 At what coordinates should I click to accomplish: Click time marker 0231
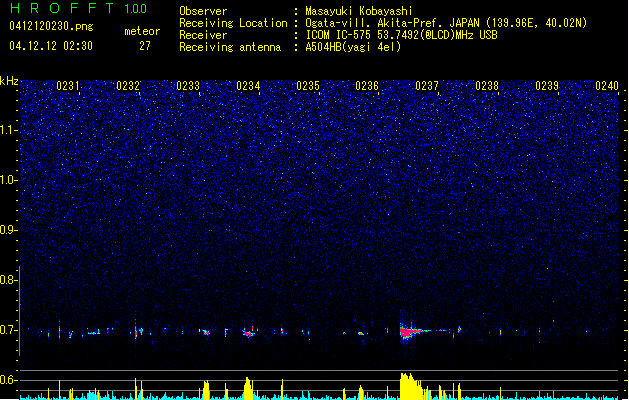tap(67, 86)
